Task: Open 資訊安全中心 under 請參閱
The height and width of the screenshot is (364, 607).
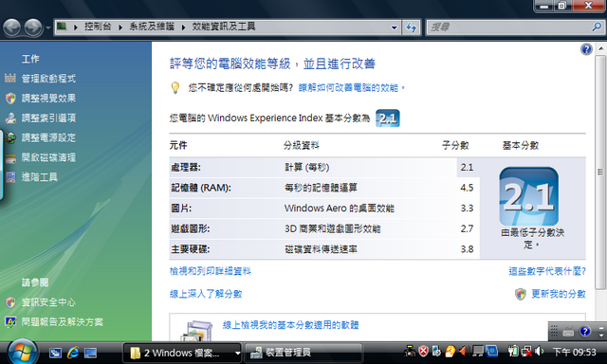Action: [48, 302]
